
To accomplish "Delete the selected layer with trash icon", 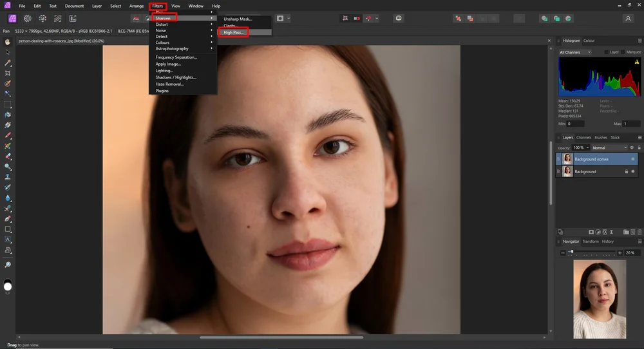I will click(x=639, y=232).
